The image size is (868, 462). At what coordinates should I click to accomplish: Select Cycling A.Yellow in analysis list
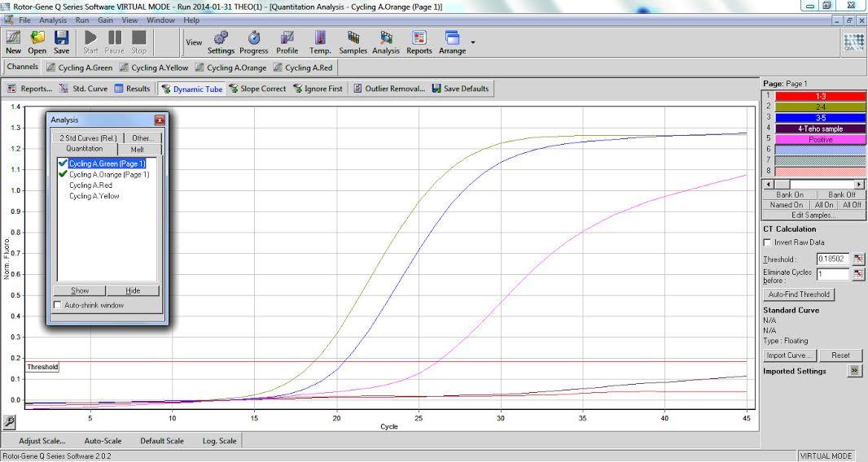point(94,196)
